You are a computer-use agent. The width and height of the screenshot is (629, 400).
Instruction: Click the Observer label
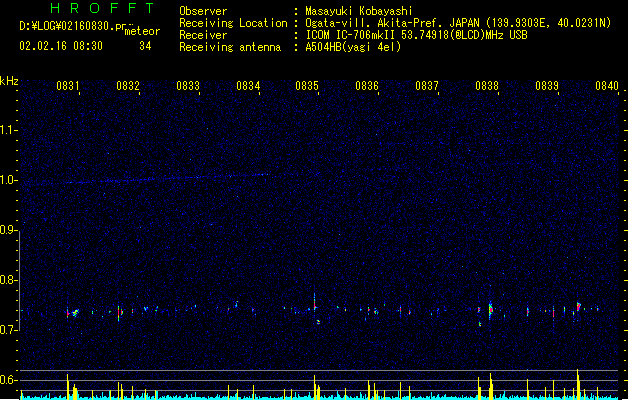203,11
